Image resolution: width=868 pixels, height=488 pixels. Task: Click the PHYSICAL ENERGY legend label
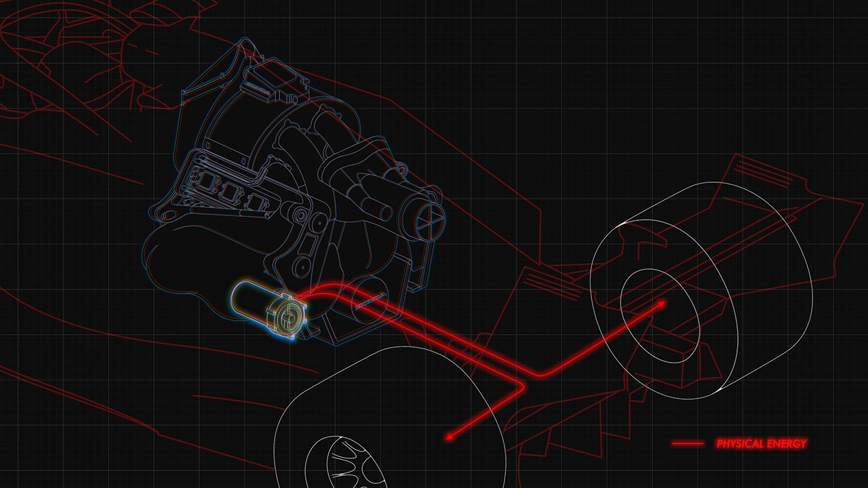(x=762, y=444)
